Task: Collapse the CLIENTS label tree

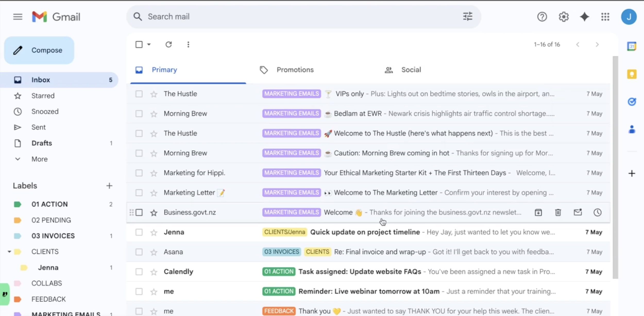Action: 9,252
